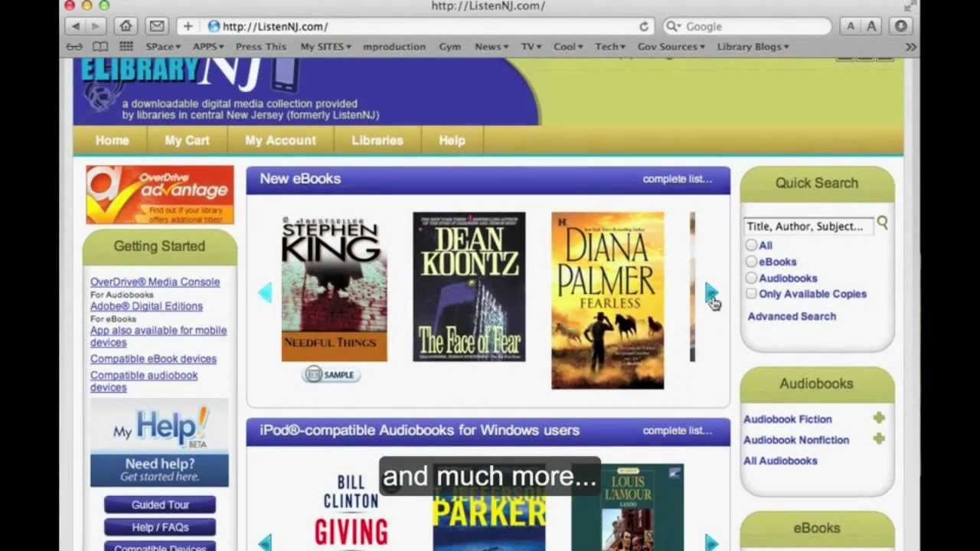Image resolution: width=980 pixels, height=551 pixels.
Task: Expand Audiobook Nonfiction plus icon
Action: [x=879, y=439]
